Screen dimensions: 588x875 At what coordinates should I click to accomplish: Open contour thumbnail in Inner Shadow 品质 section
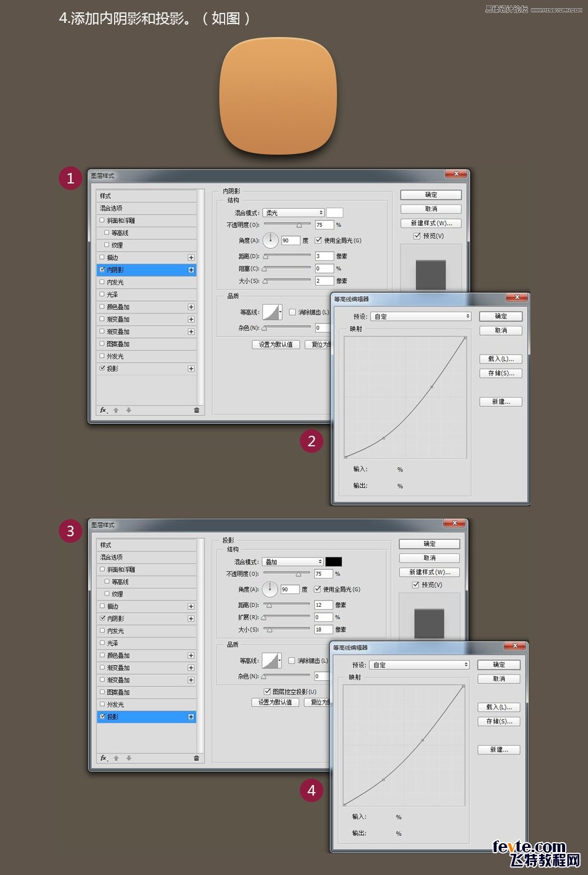click(x=270, y=312)
